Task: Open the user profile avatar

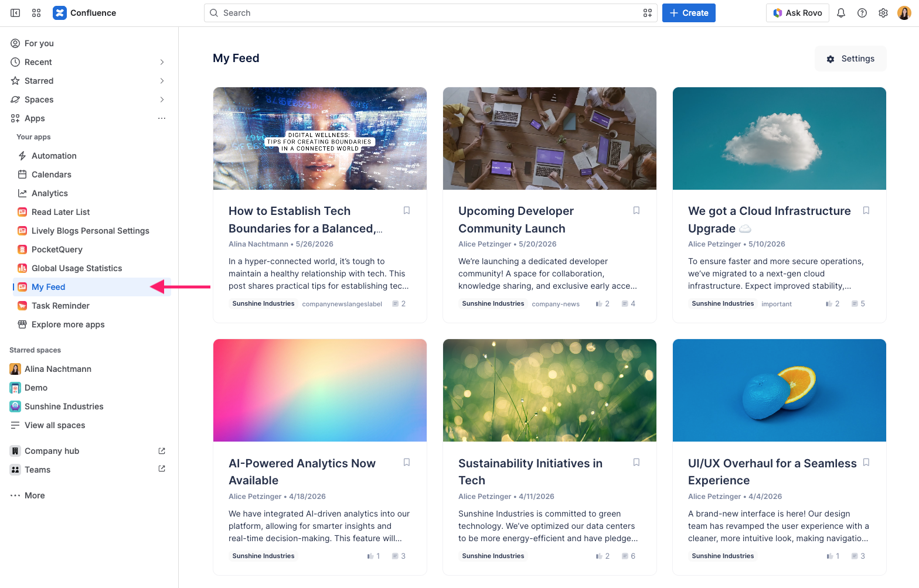Action: (x=904, y=13)
